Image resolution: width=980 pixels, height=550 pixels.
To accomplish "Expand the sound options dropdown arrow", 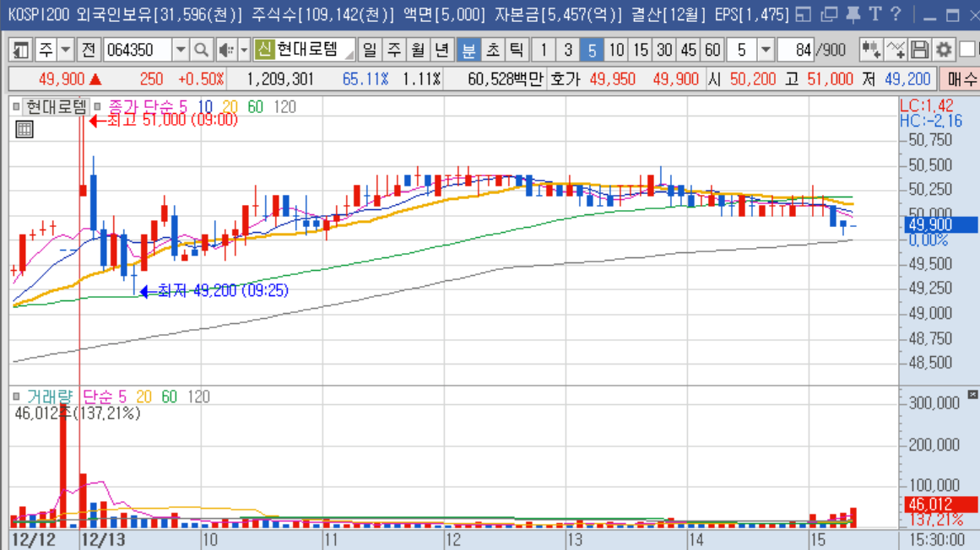I will tap(244, 50).
